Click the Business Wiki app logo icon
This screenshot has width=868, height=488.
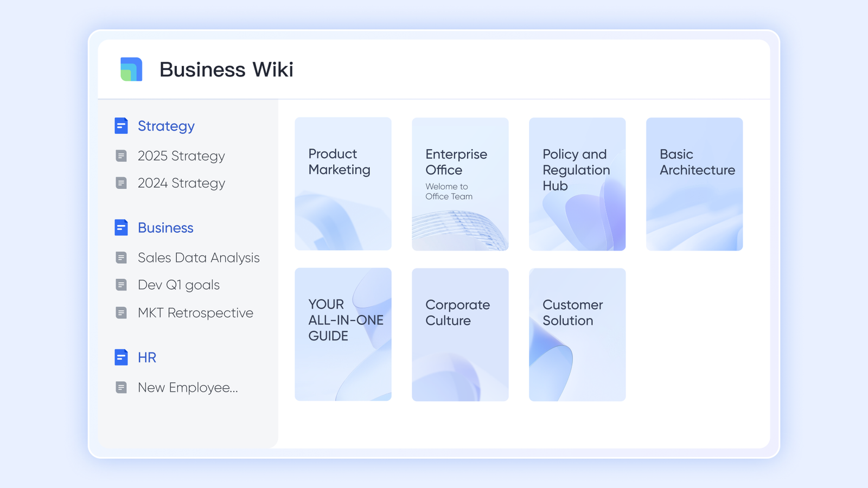click(x=130, y=69)
